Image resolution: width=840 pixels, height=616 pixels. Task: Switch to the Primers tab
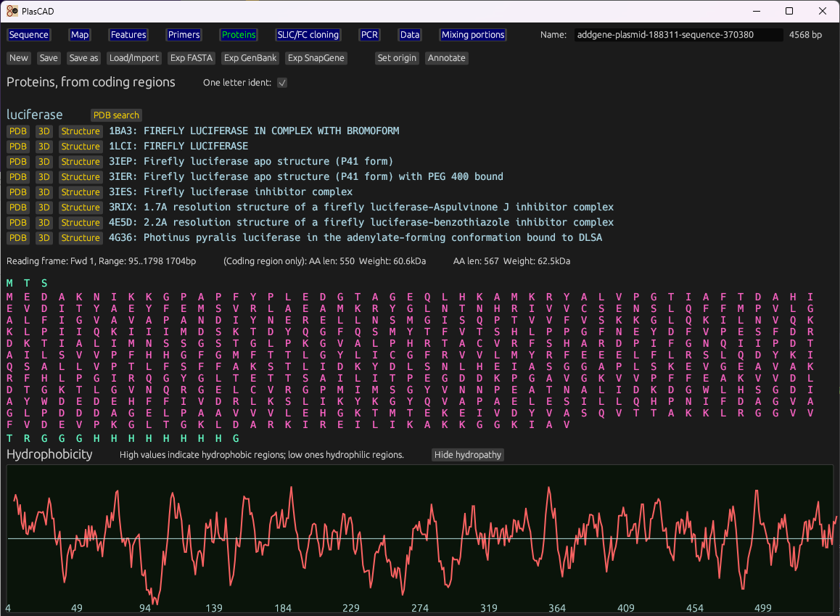(x=184, y=35)
